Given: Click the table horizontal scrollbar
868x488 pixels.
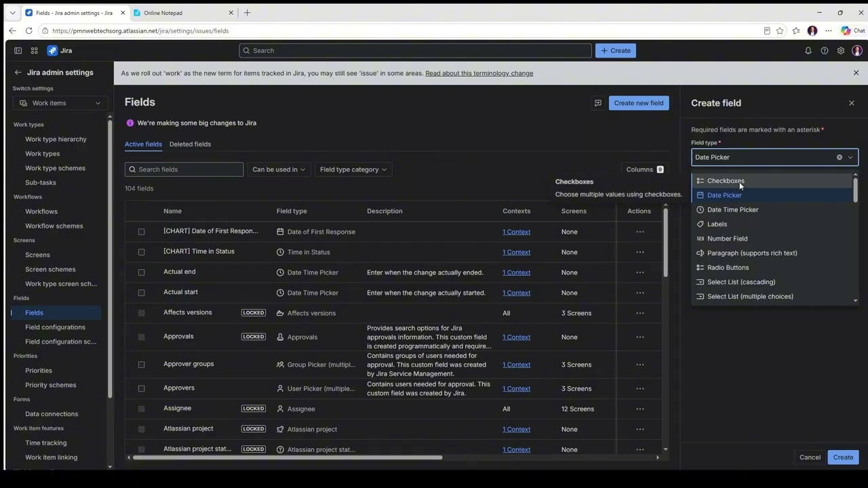Looking at the screenshot, I should (x=288, y=457).
